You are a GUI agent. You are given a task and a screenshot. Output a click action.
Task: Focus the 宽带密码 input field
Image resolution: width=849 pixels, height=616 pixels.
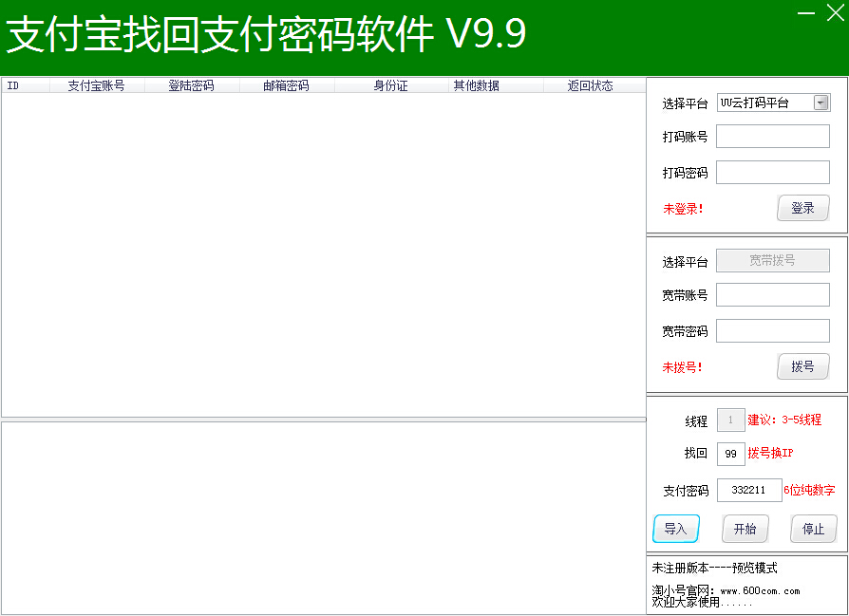click(773, 330)
